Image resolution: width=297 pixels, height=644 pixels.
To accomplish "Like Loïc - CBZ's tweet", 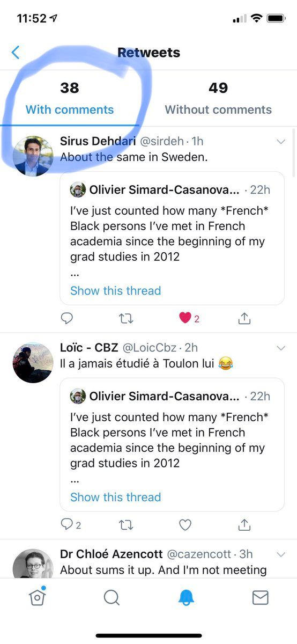I will [x=185, y=525].
